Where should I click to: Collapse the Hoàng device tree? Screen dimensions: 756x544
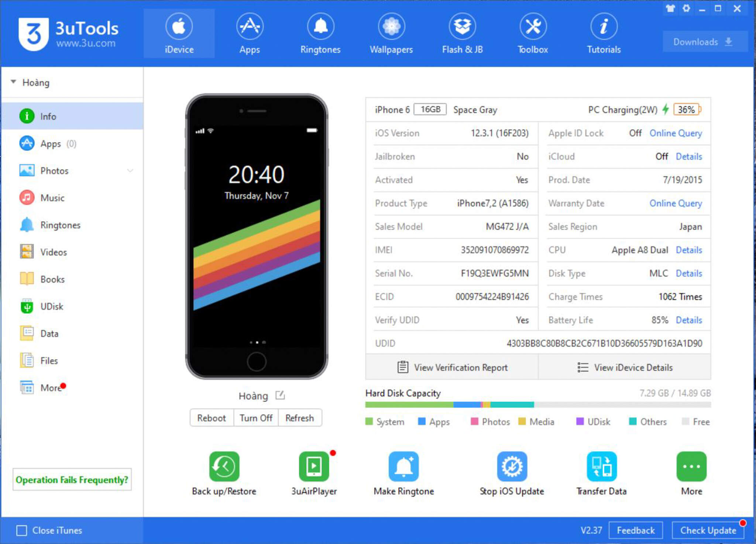coord(14,82)
